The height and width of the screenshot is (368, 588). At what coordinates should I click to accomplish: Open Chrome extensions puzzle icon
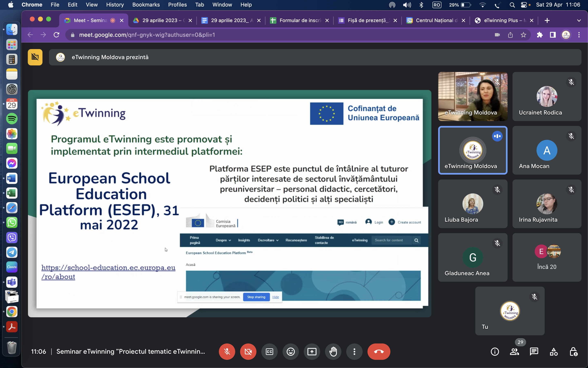pyautogui.click(x=540, y=35)
